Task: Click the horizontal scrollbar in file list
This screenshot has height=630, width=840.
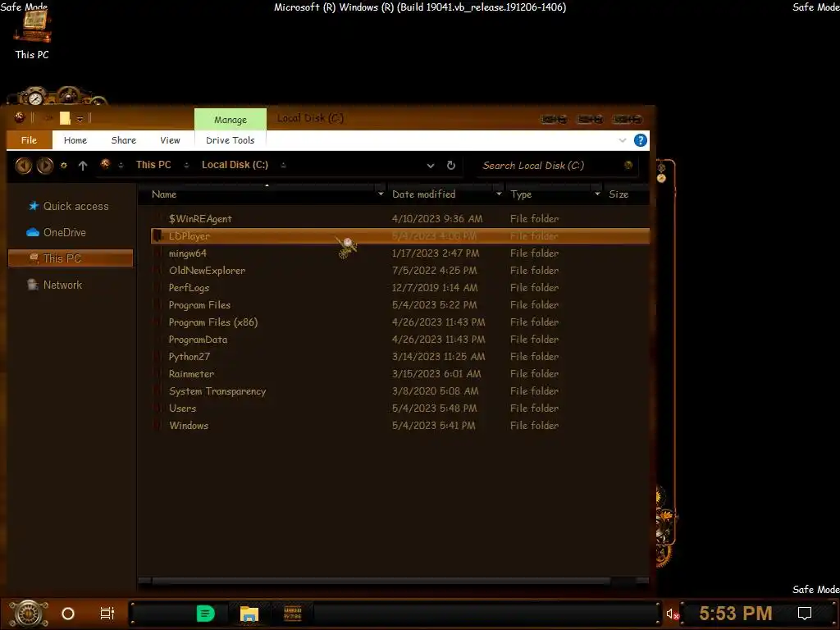Action: coord(381,581)
